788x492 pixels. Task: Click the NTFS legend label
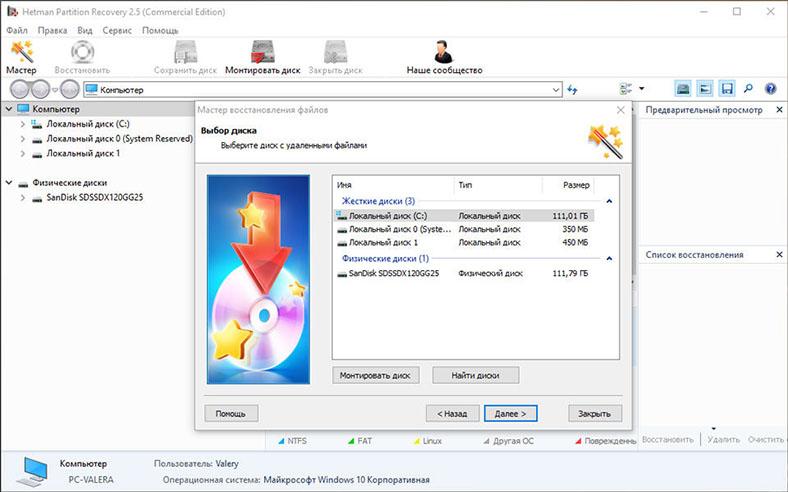[297, 441]
